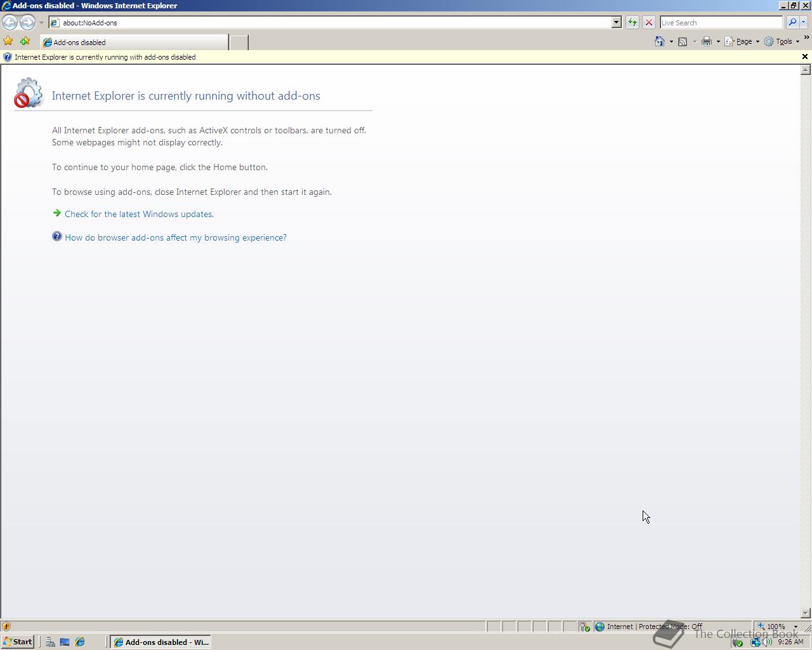Close the add-ons disabled information bar
The height and width of the screenshot is (650, 812).
point(805,57)
